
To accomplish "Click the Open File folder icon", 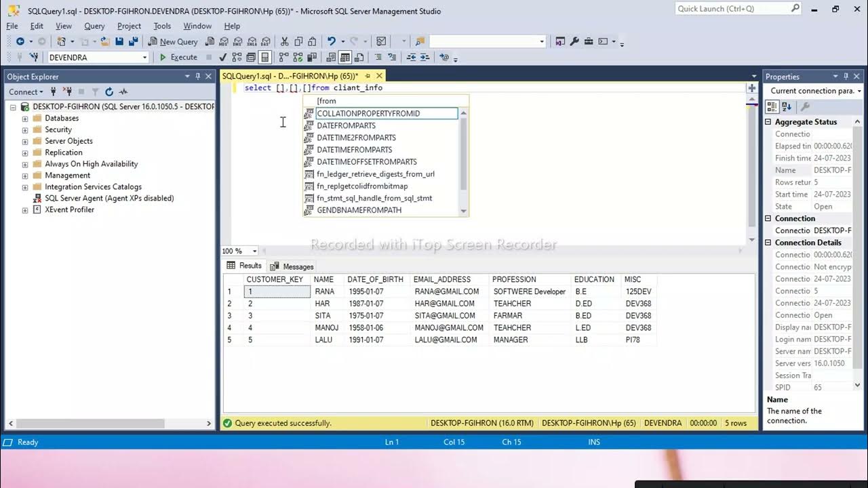I will (105, 41).
